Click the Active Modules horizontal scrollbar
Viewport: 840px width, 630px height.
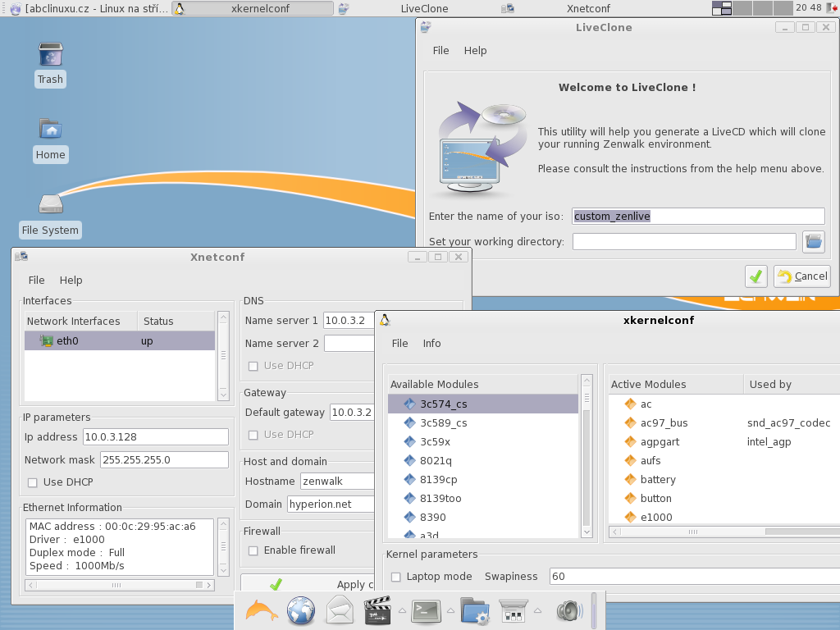click(724, 532)
